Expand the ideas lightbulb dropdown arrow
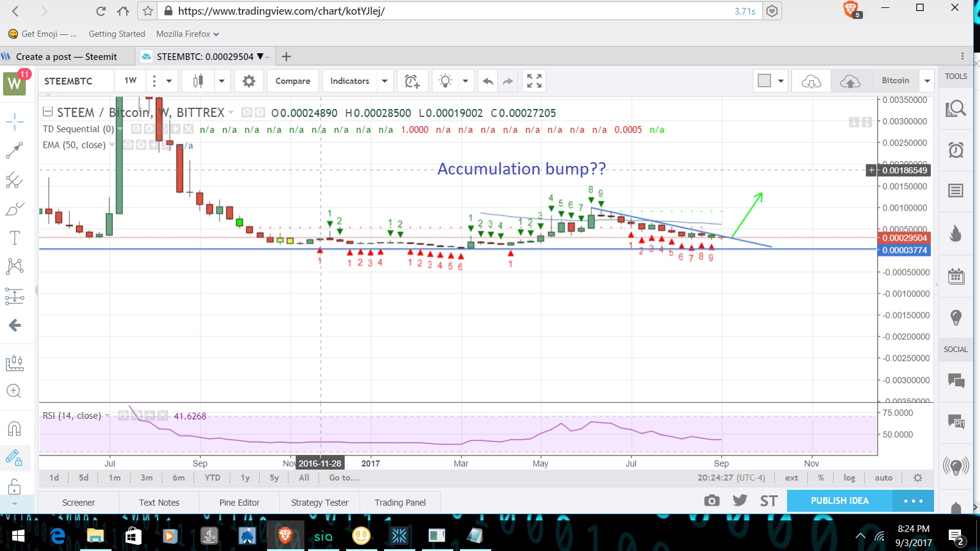The height and width of the screenshot is (551, 980). 465,81
